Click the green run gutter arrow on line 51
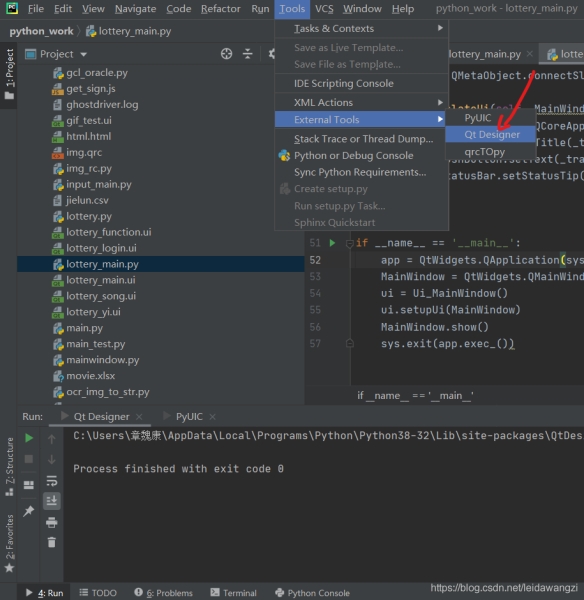The width and height of the screenshot is (584, 600). pos(332,243)
